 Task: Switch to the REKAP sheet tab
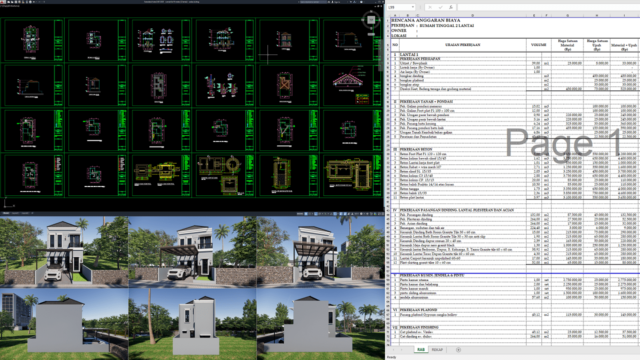coord(437,350)
